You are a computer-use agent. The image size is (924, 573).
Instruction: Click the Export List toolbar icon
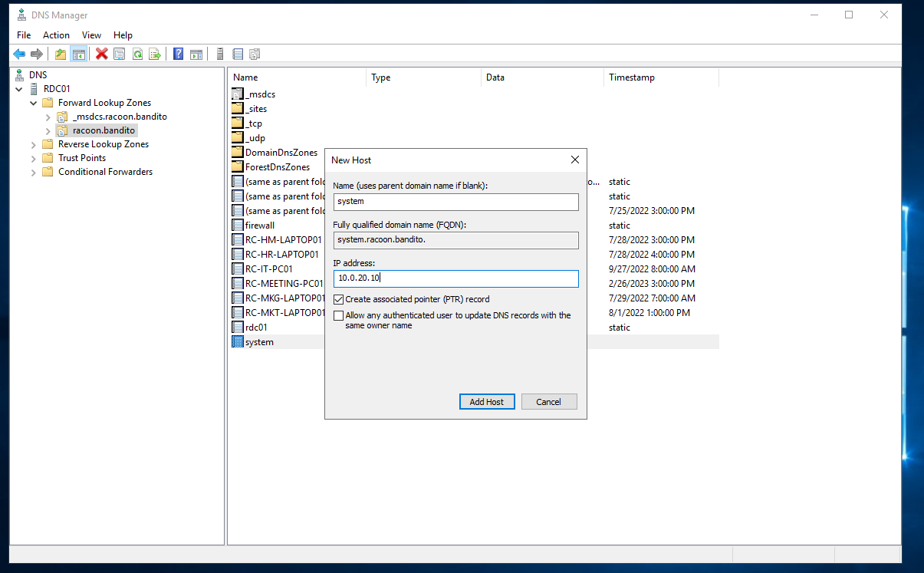[155, 54]
